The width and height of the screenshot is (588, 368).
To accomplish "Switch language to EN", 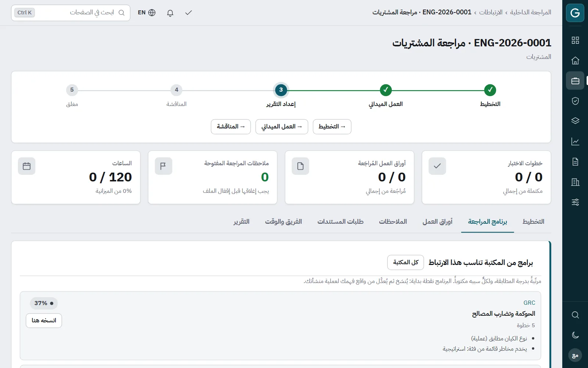I will pyautogui.click(x=147, y=13).
